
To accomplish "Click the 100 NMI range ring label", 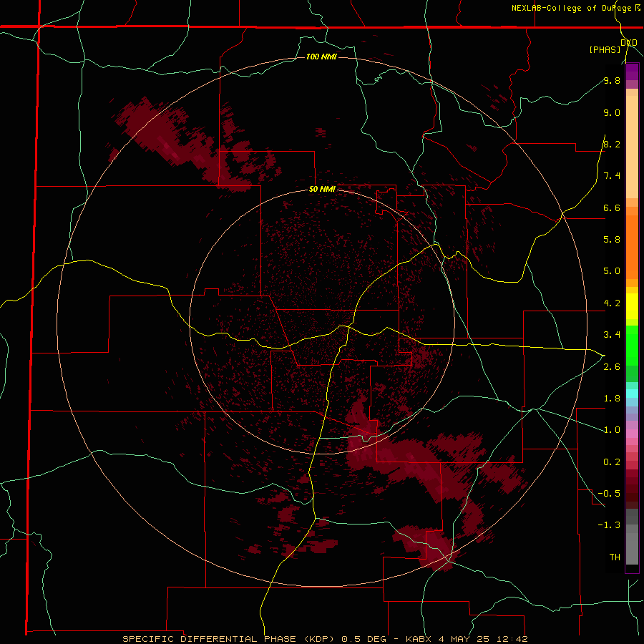I will pos(321,57).
